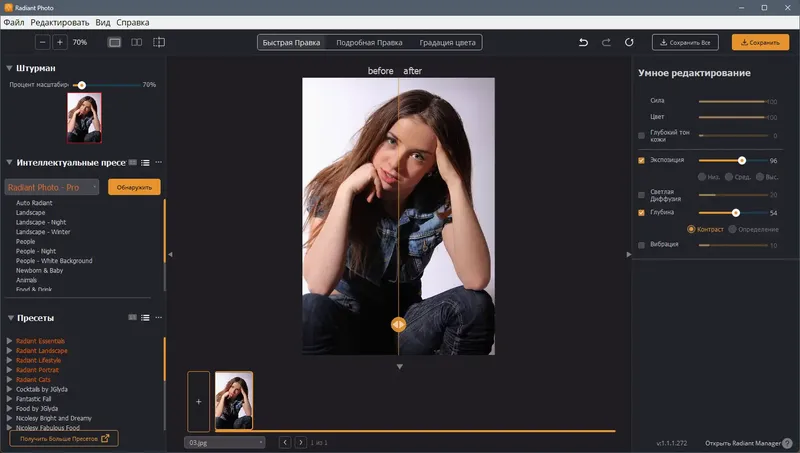Uncheck the Экспозиция checkbox

(641, 160)
